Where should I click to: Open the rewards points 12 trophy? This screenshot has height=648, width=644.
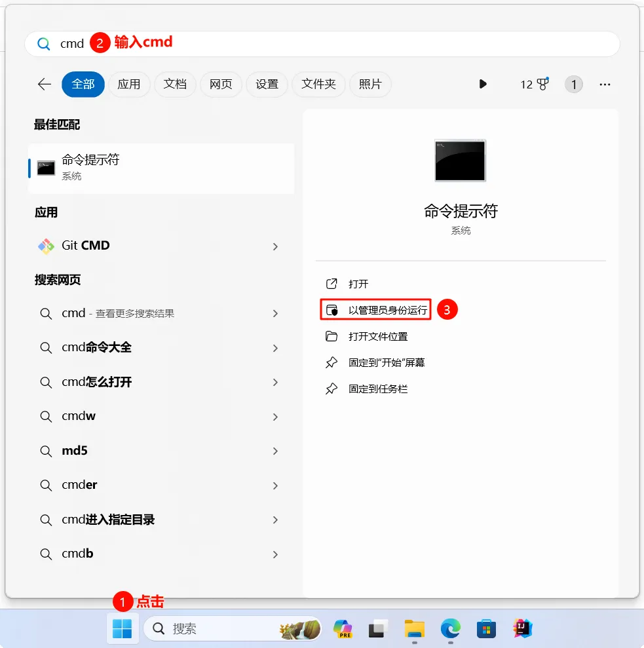pyautogui.click(x=535, y=85)
